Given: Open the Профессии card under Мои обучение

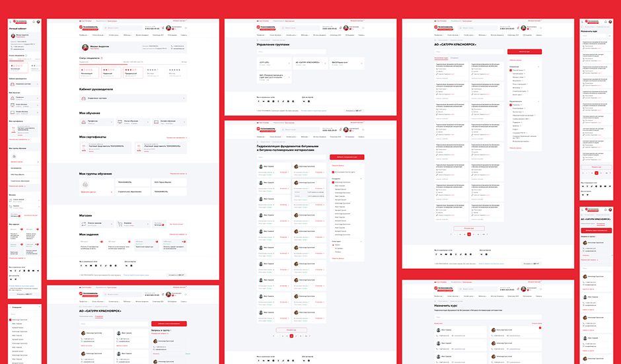Looking at the screenshot, I should (x=96, y=122).
